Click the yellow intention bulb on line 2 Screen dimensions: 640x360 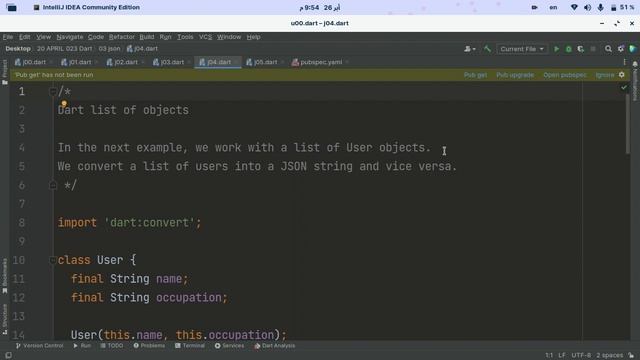pos(64,104)
